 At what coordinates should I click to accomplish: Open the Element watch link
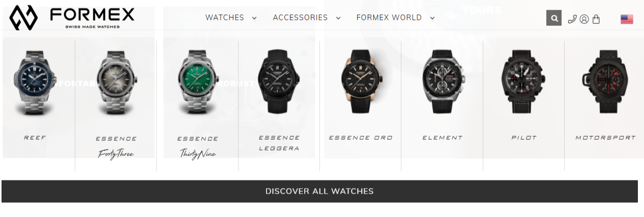pyautogui.click(x=443, y=138)
